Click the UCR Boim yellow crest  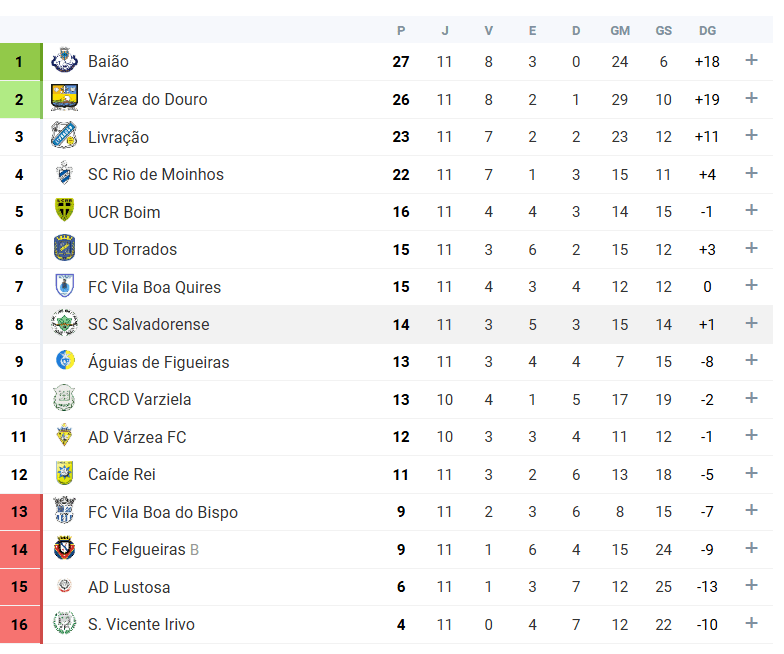[x=64, y=211]
